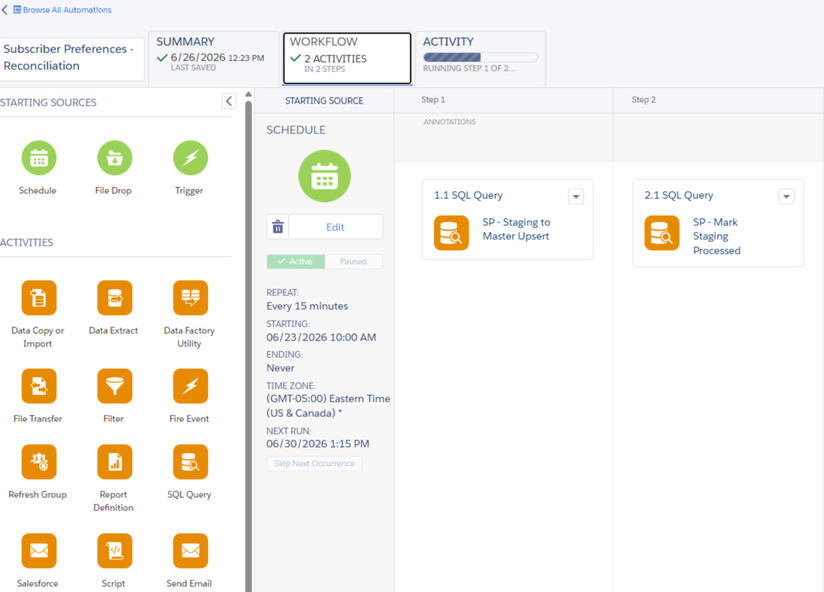Image resolution: width=824 pixels, height=592 pixels.
Task: Click Skip Next Occurrence button
Action: coord(314,463)
